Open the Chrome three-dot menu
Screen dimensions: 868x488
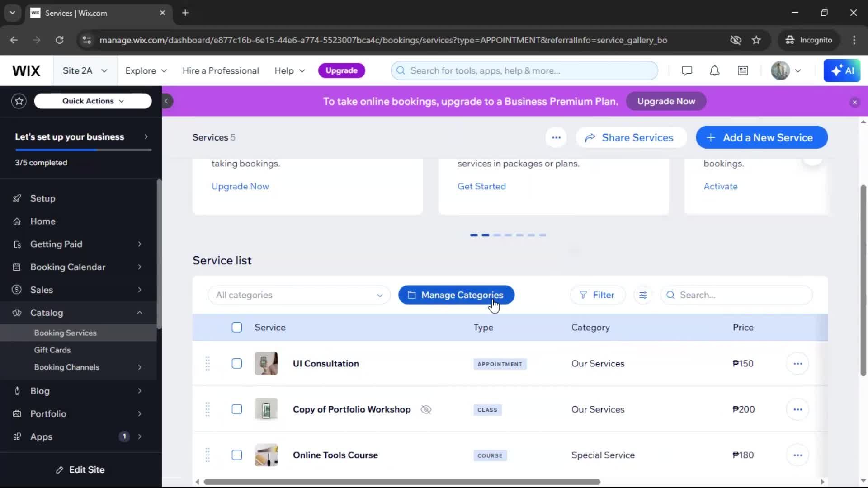pyautogui.click(x=854, y=40)
